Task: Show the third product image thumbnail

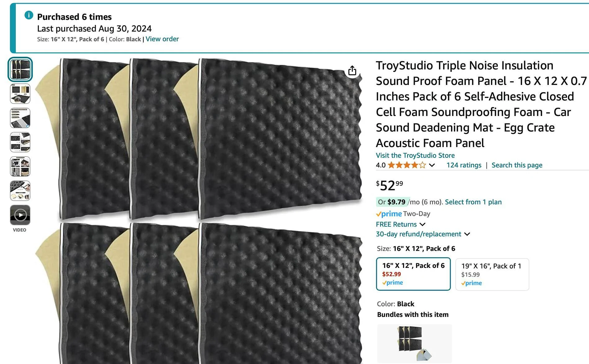Action: coord(20,118)
